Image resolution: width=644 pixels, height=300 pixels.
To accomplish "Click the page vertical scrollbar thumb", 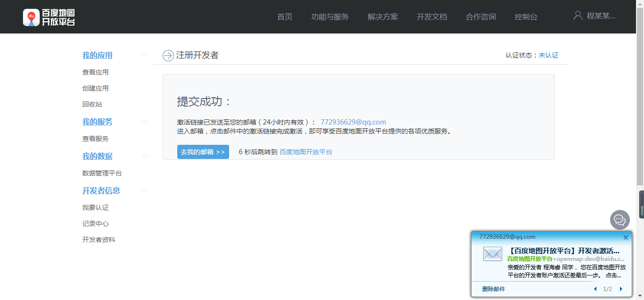I will coord(640,96).
